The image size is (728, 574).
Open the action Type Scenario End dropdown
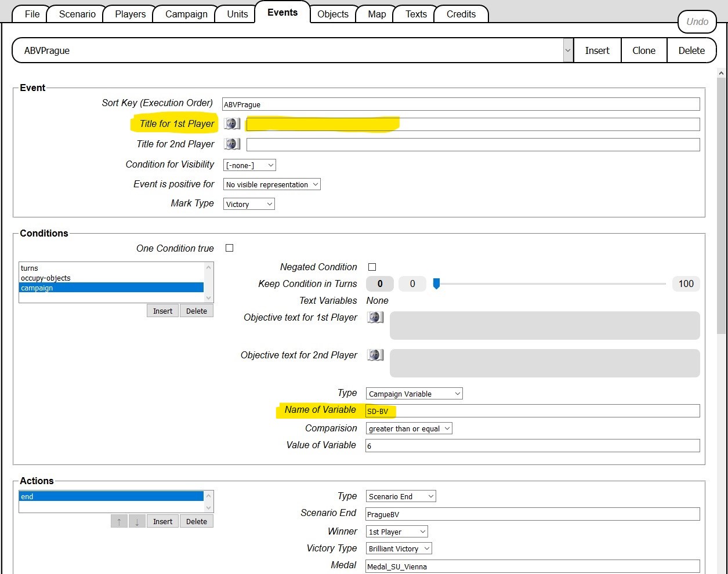401,496
